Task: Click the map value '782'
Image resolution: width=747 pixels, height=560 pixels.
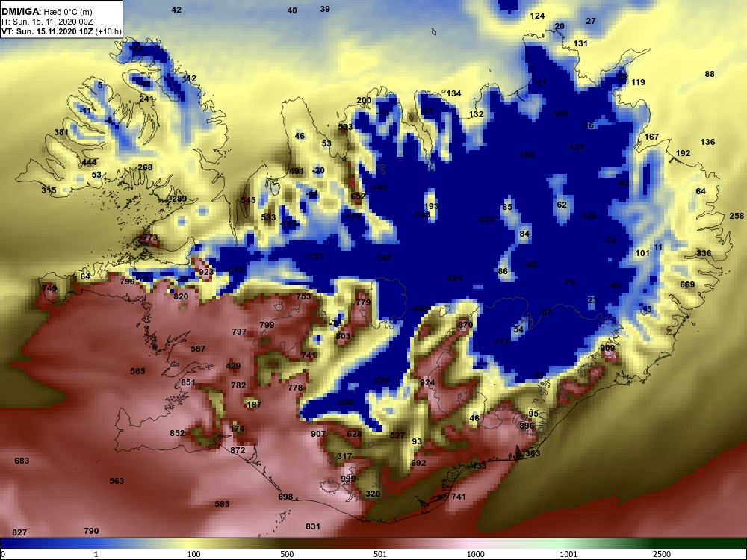Action: tap(239, 386)
